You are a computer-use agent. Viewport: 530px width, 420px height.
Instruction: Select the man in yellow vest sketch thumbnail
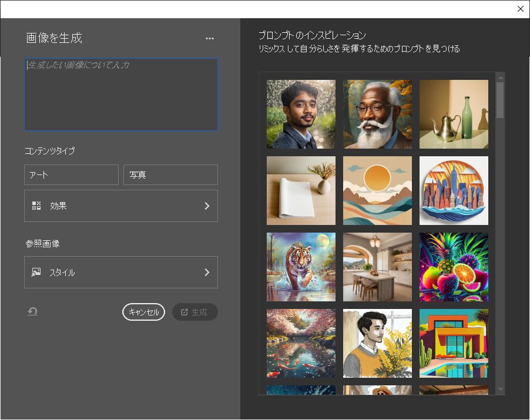click(x=378, y=343)
